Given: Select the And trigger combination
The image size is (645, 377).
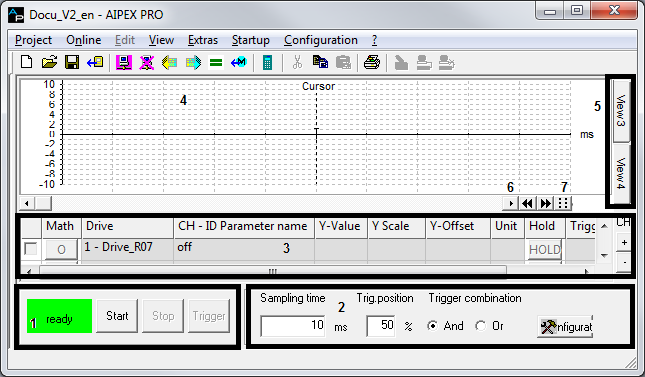Looking at the screenshot, I should (x=432, y=326).
